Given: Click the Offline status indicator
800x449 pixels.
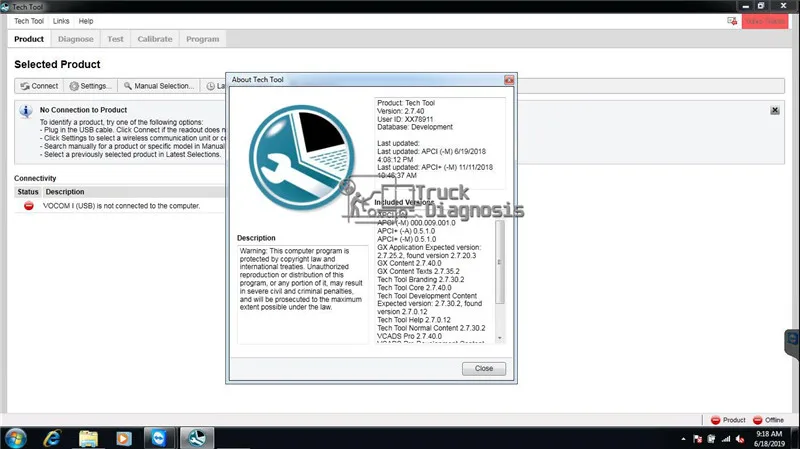Looking at the screenshot, I should coord(768,420).
